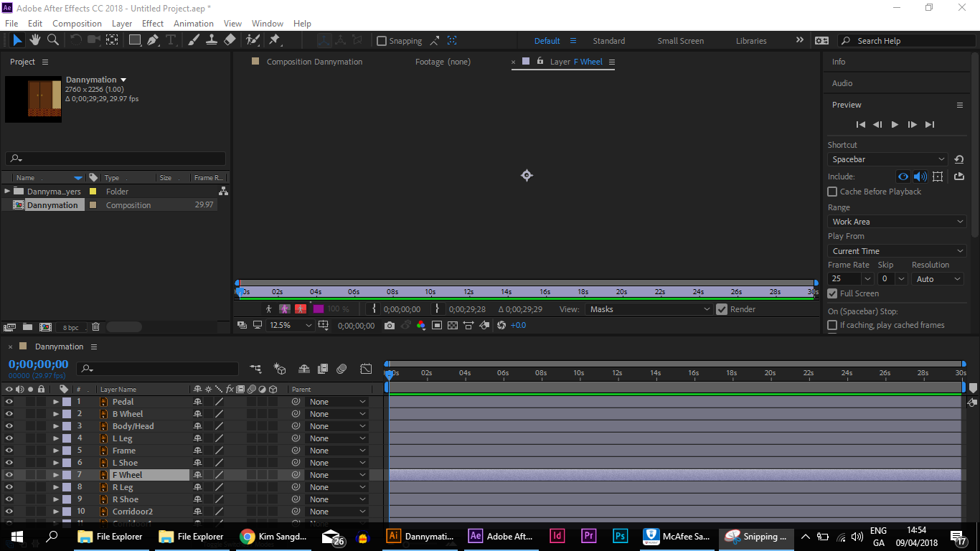This screenshot has width=980, height=551.
Task: Select the Pen tool
Action: click(153, 40)
